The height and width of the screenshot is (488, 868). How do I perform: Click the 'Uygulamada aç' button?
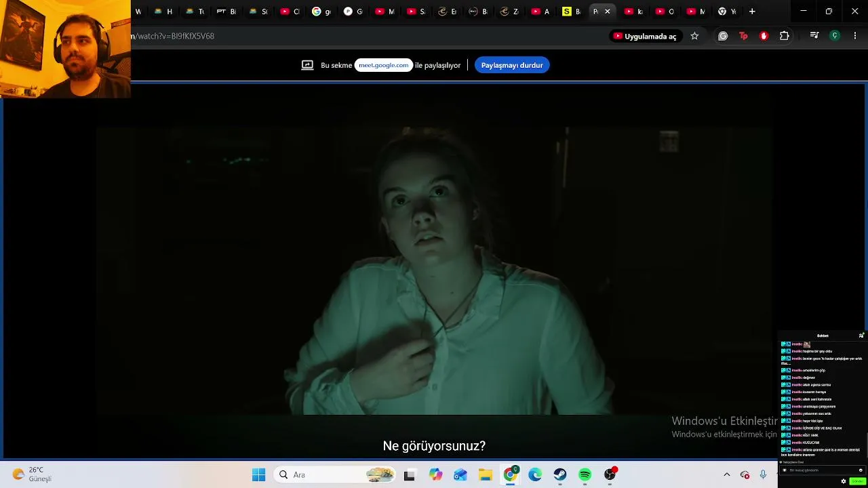point(645,36)
